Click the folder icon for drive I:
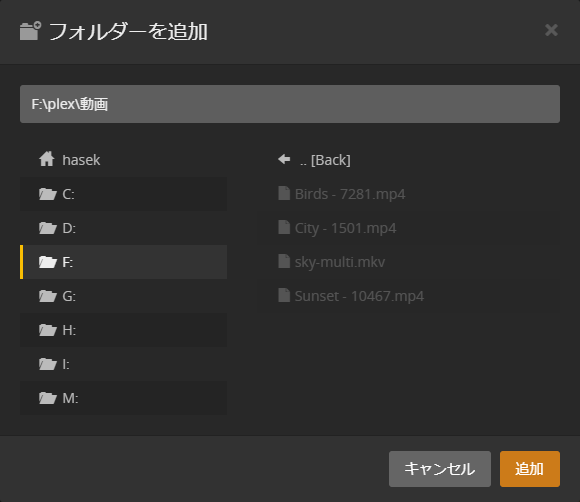 pos(48,364)
